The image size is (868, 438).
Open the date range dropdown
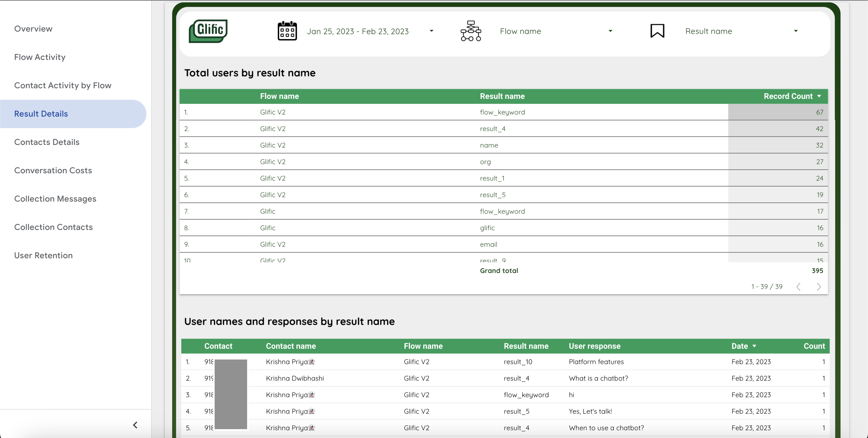click(431, 31)
